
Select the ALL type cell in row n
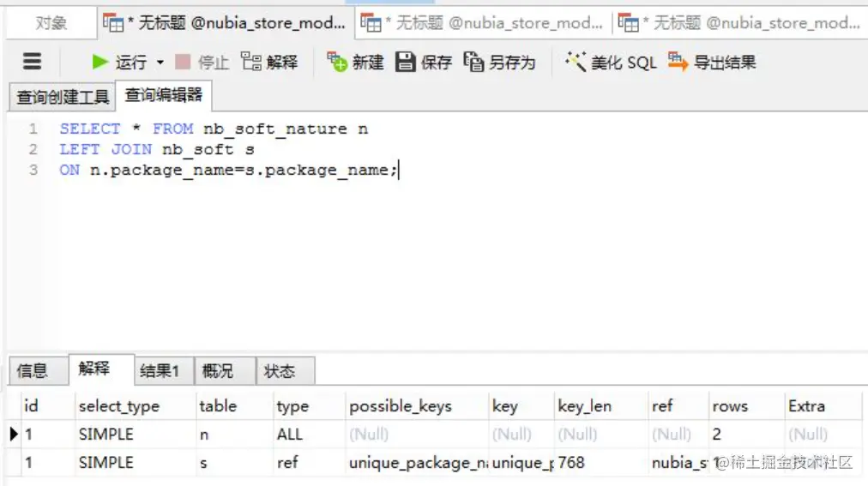click(x=309, y=435)
